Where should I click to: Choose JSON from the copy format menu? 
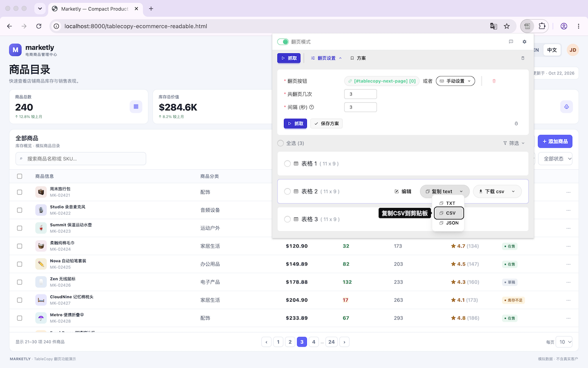tap(448, 223)
